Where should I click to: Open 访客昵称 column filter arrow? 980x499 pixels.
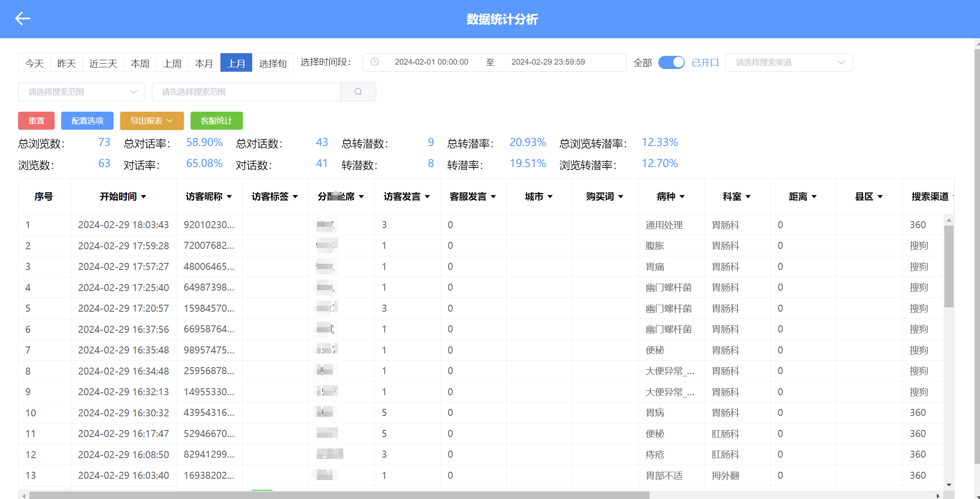pyautogui.click(x=229, y=197)
